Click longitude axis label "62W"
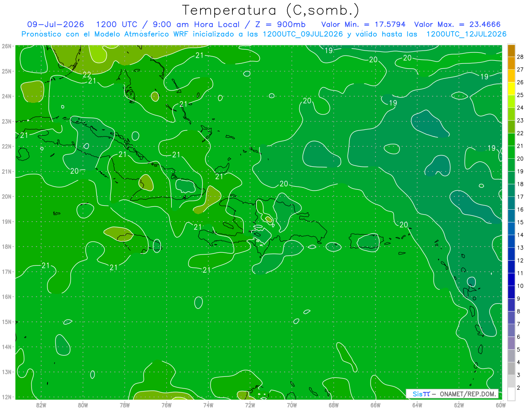Viewport: 532px width, 411px height. pos(459,405)
